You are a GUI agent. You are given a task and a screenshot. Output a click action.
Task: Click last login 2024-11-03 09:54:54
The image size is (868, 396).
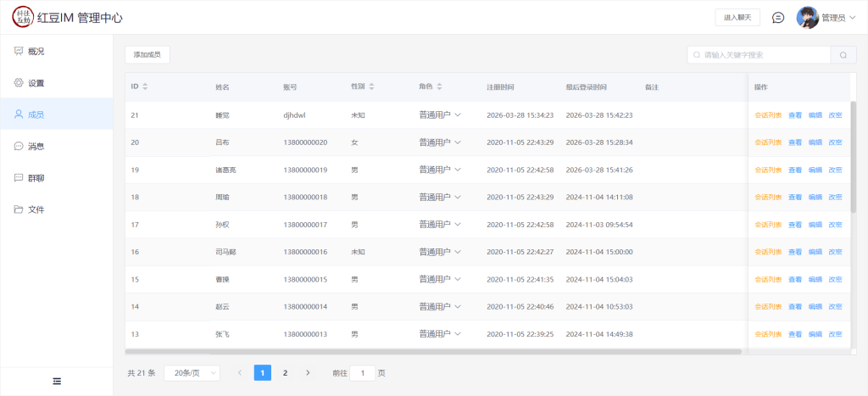[x=599, y=225]
